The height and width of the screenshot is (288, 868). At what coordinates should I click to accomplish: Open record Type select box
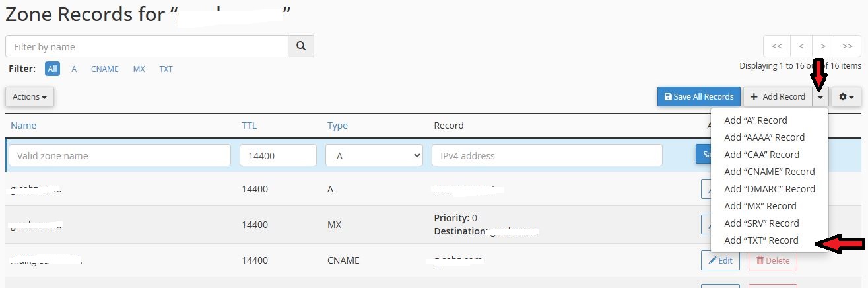tap(374, 155)
